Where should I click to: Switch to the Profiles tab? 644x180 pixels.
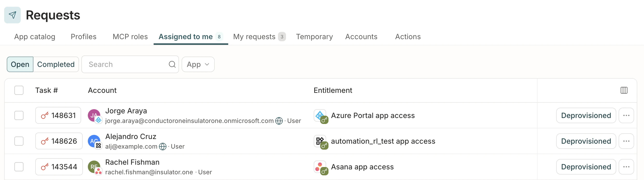[x=84, y=37]
